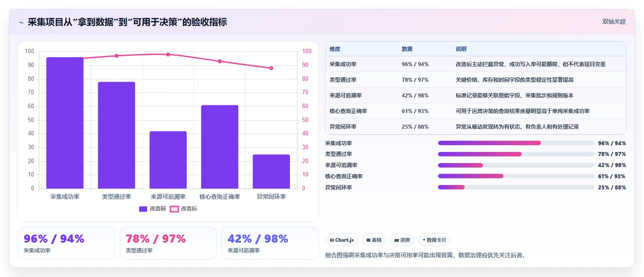Toggle the 改造前 legend swatch
The height and width of the screenshot is (277, 644).
143,209
